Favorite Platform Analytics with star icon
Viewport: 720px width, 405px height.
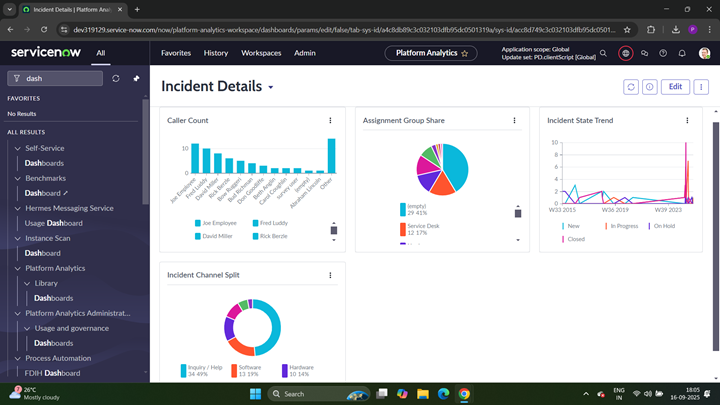465,53
